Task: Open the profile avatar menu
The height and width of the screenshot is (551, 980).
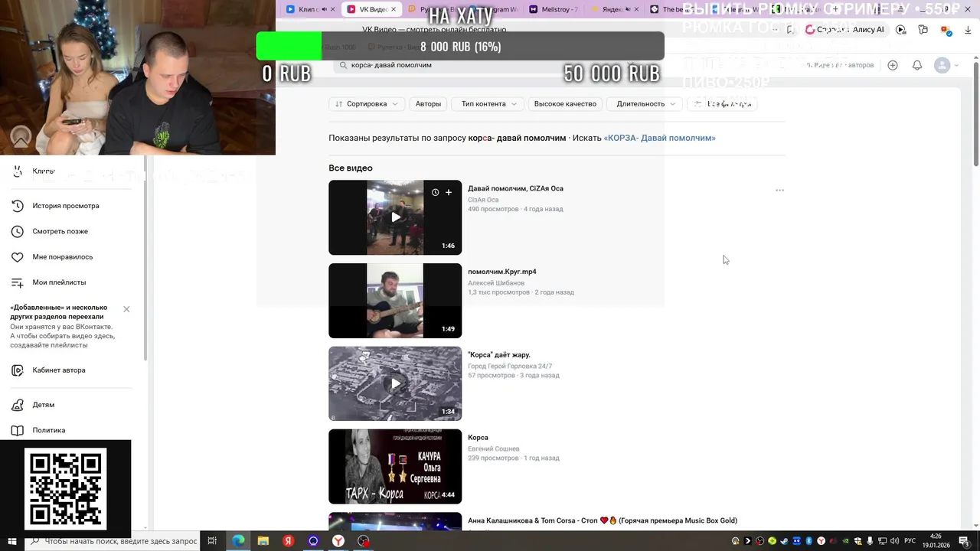Action: coord(942,66)
